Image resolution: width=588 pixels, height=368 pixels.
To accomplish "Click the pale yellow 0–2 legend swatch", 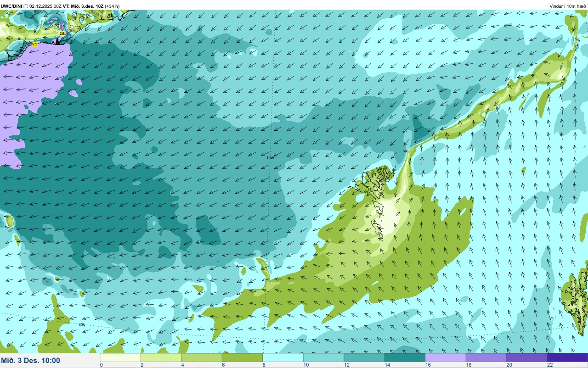I will (120, 357).
